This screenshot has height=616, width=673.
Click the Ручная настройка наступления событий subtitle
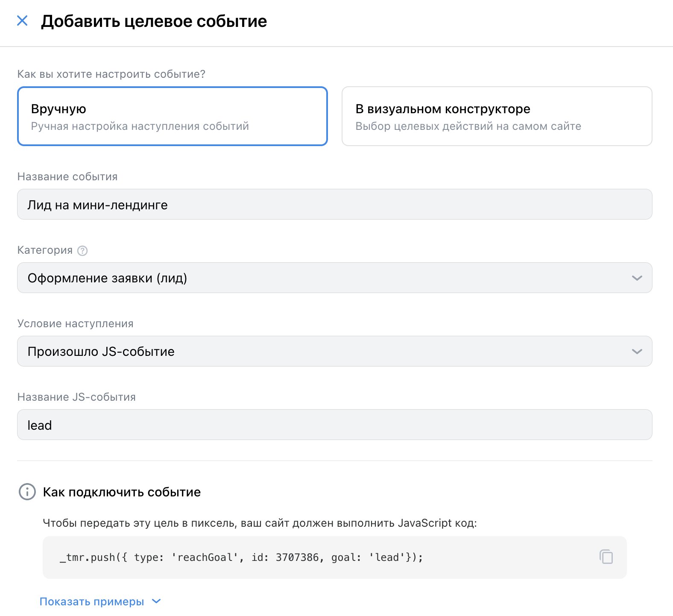click(140, 126)
